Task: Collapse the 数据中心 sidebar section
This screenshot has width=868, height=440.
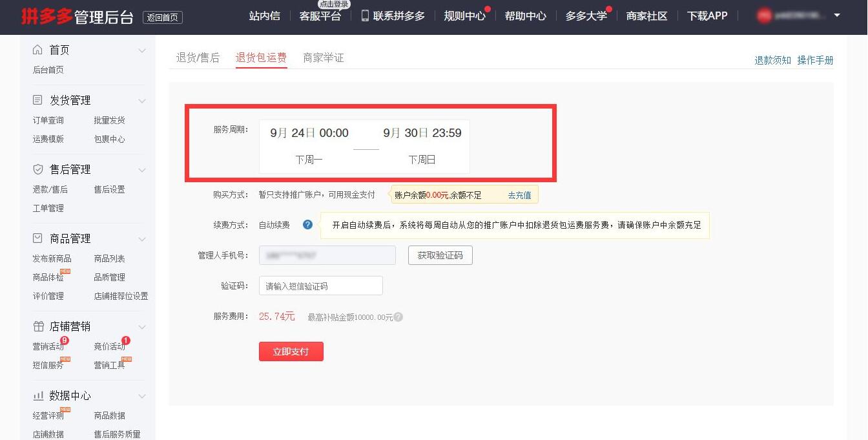Action: tap(142, 395)
